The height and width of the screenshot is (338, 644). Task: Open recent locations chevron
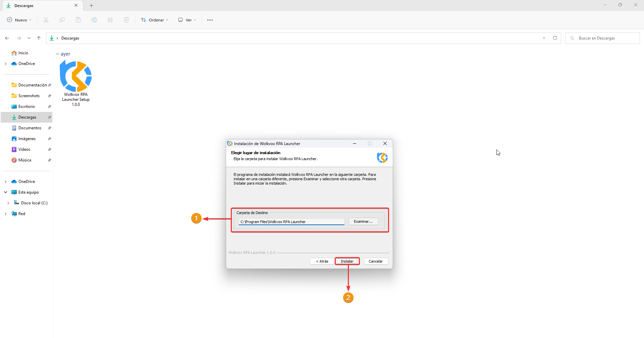click(x=29, y=38)
